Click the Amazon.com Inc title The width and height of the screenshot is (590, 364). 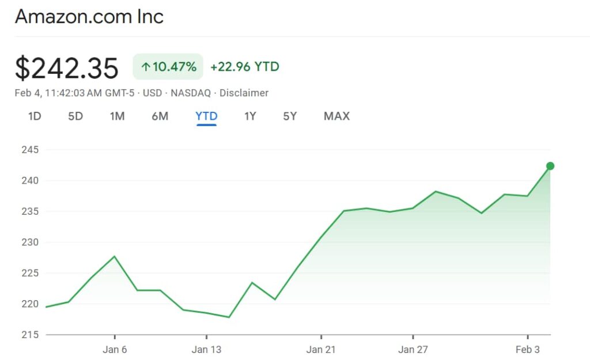tap(89, 16)
